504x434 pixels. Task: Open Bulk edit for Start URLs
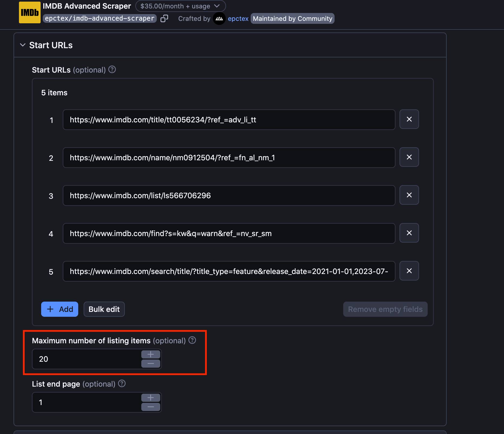(x=104, y=309)
